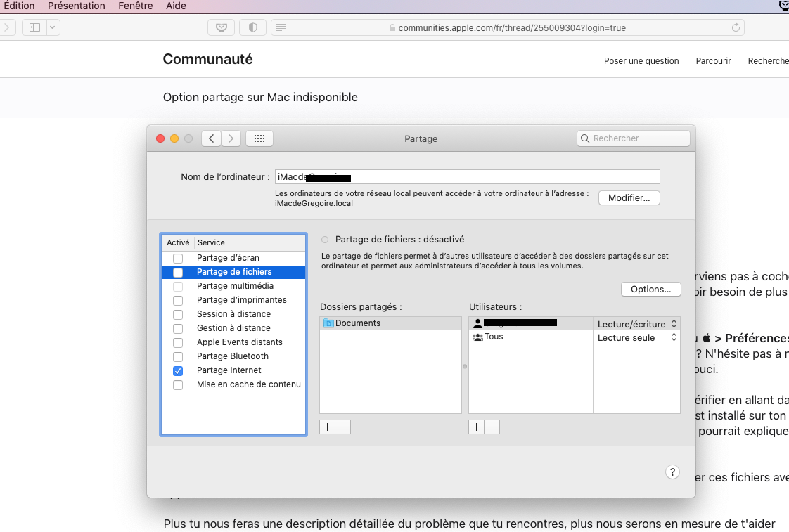This screenshot has height=532, width=789.
Task: Open Lecture/écriture permission dropdown
Action: pos(637,324)
